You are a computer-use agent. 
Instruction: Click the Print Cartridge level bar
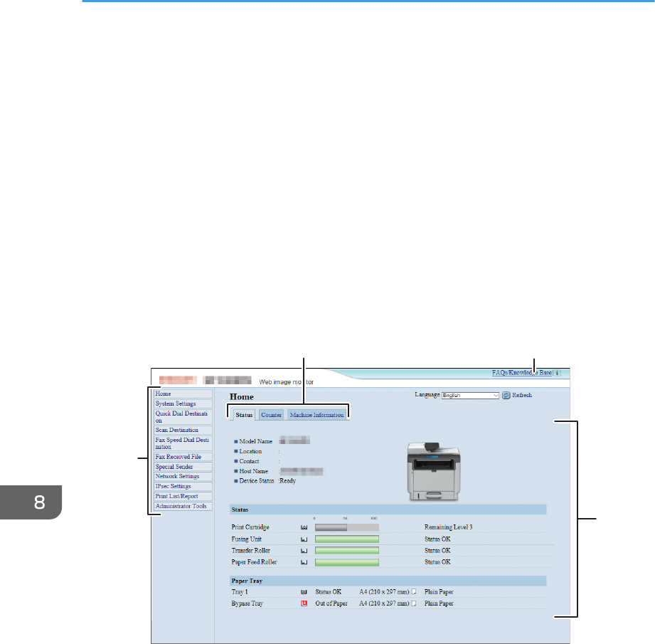point(347,527)
